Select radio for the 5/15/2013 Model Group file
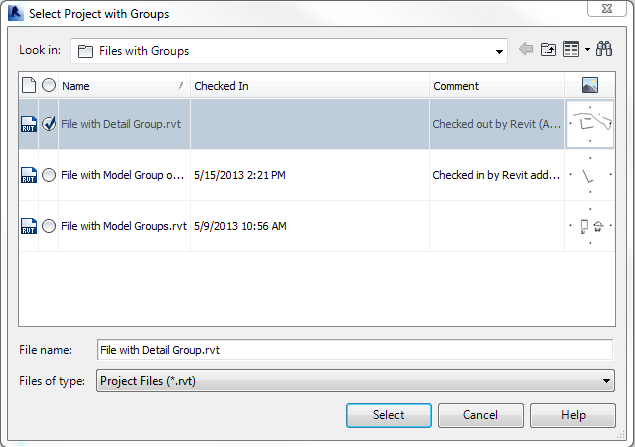This screenshot has height=447, width=635. pyautogui.click(x=49, y=175)
